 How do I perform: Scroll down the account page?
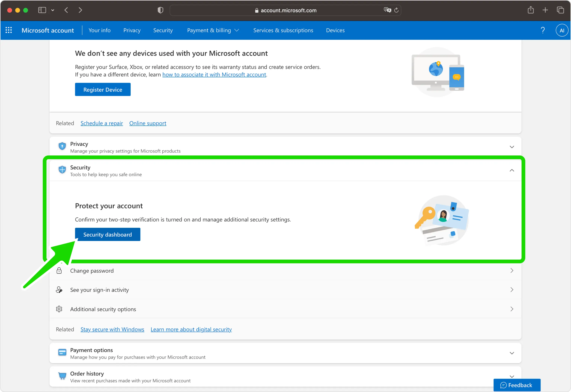(x=108, y=234)
